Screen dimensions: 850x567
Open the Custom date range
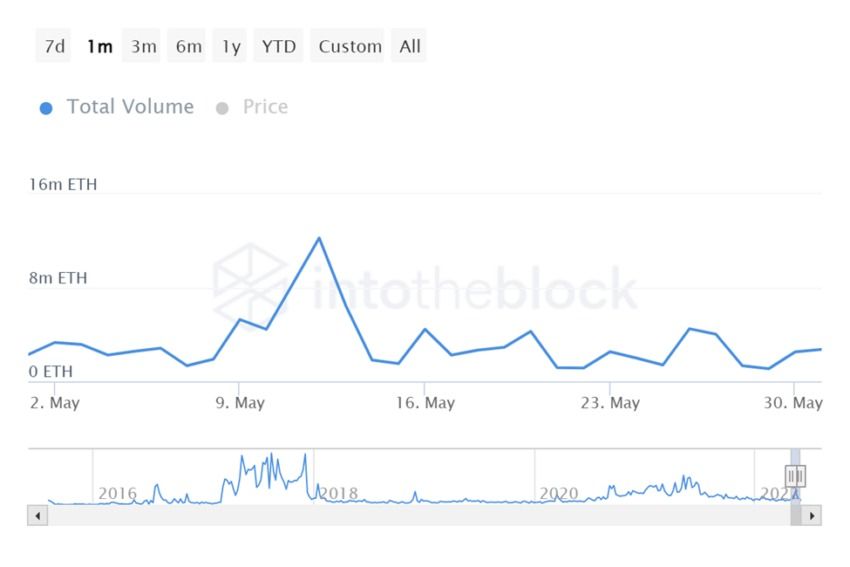[x=350, y=46]
